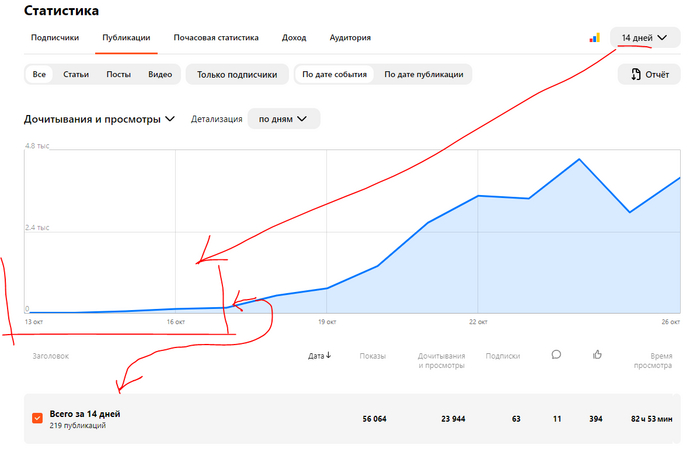Click the likes thumbs-up column icon
The width and height of the screenshot is (700, 452).
pyautogui.click(x=597, y=354)
